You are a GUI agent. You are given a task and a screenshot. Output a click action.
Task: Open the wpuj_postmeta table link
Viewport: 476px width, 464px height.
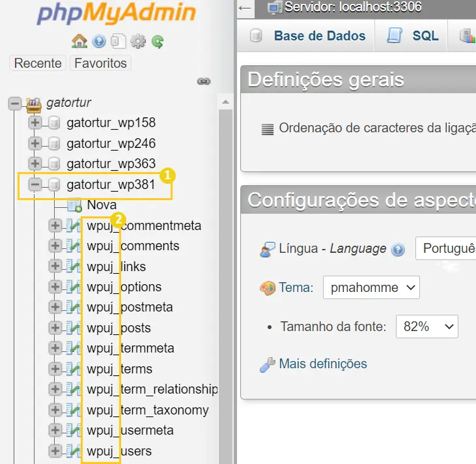click(130, 308)
